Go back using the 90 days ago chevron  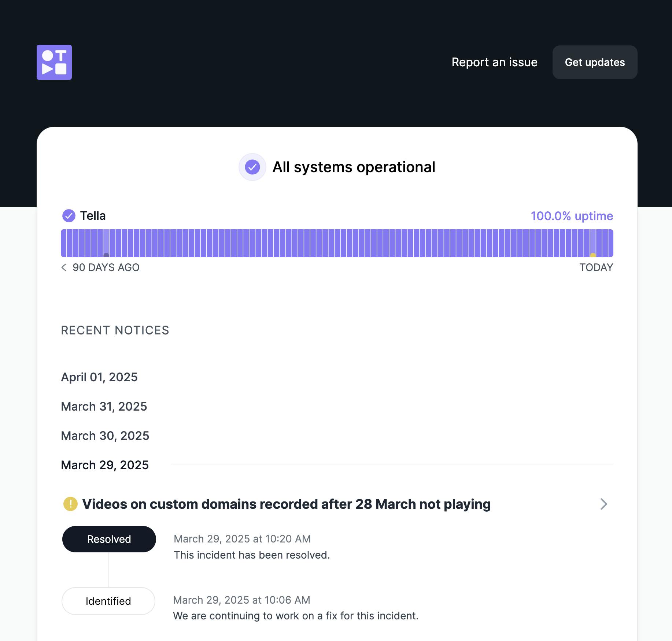tap(64, 267)
